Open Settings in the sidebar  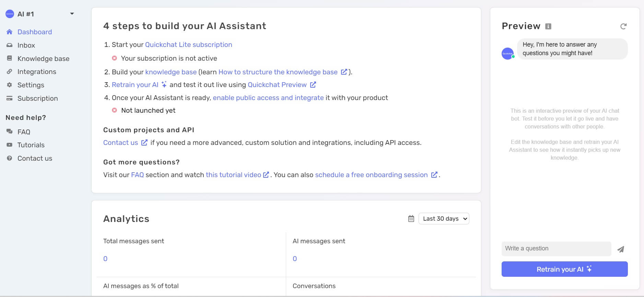(x=31, y=85)
